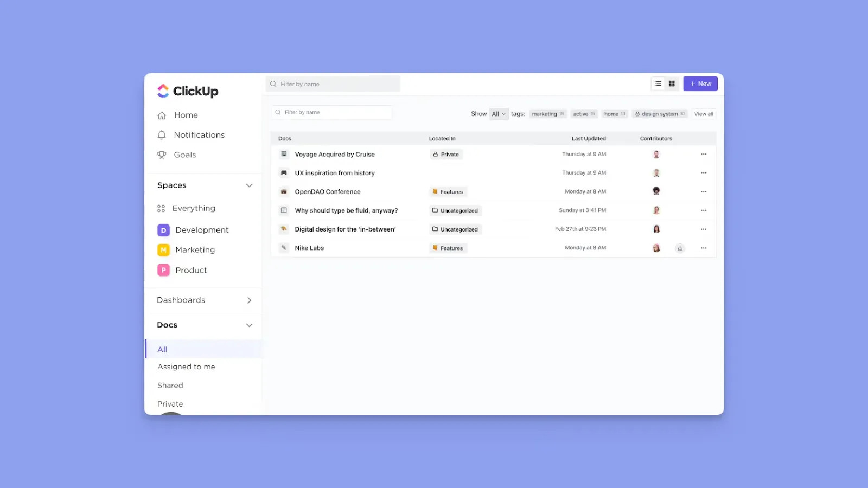
Task: Switch to the Shared docs tab
Action: tap(170, 385)
